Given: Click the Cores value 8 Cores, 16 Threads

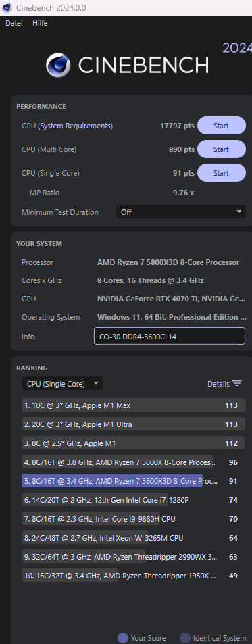Looking at the screenshot, I should tap(150, 280).
